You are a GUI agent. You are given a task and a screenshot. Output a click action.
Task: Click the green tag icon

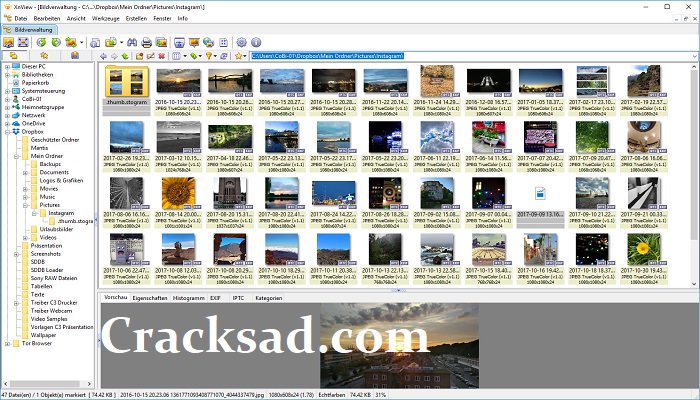[193, 56]
